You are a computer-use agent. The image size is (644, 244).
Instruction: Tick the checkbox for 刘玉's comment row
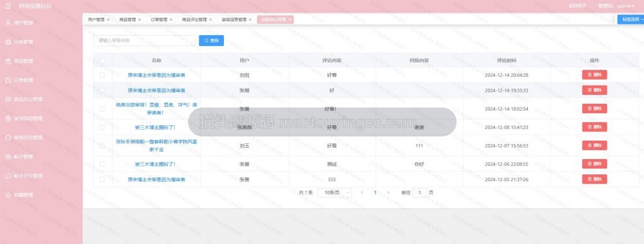[x=102, y=146]
